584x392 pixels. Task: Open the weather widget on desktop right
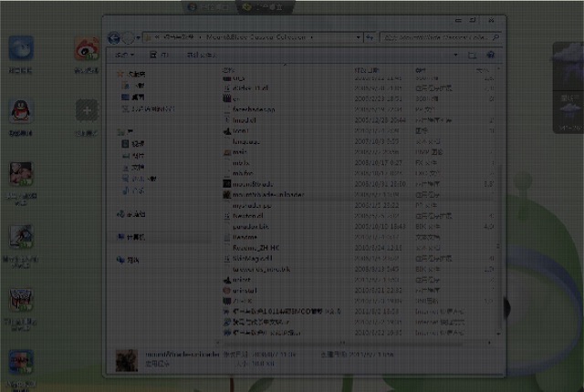coord(568,100)
